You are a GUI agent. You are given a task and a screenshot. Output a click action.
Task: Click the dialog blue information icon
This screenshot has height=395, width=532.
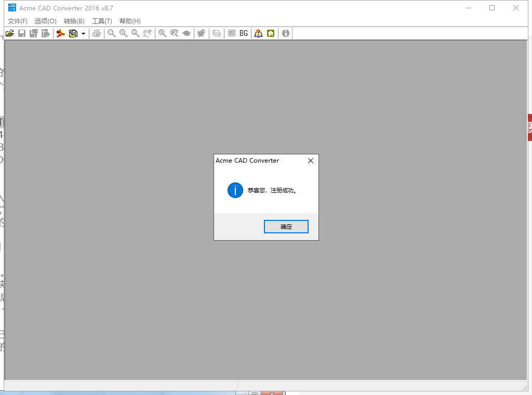click(x=235, y=190)
